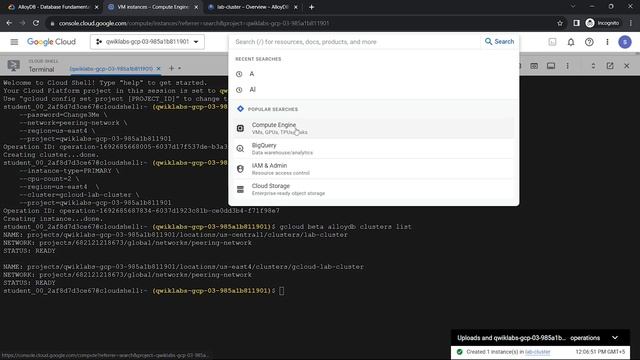Open the header three-dot settings menu
The image size is (640, 360).
click(607, 42)
